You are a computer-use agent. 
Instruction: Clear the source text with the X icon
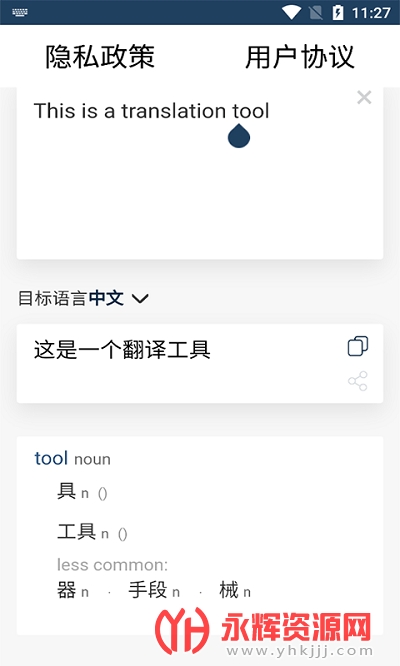point(364,97)
